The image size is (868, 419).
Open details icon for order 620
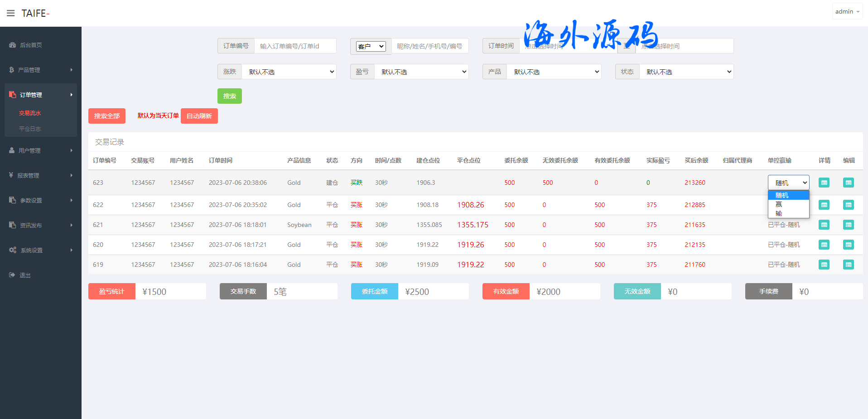[824, 245]
